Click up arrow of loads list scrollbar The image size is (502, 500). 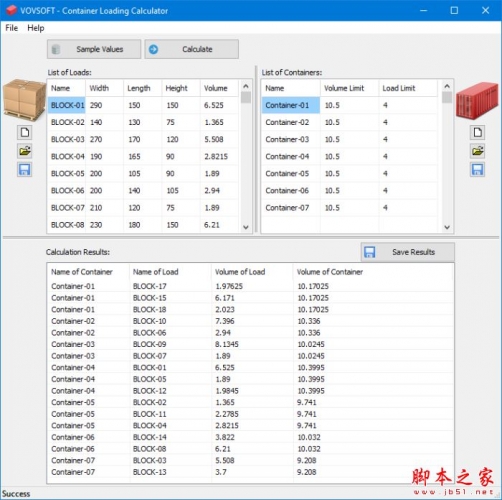pyautogui.click(x=246, y=86)
